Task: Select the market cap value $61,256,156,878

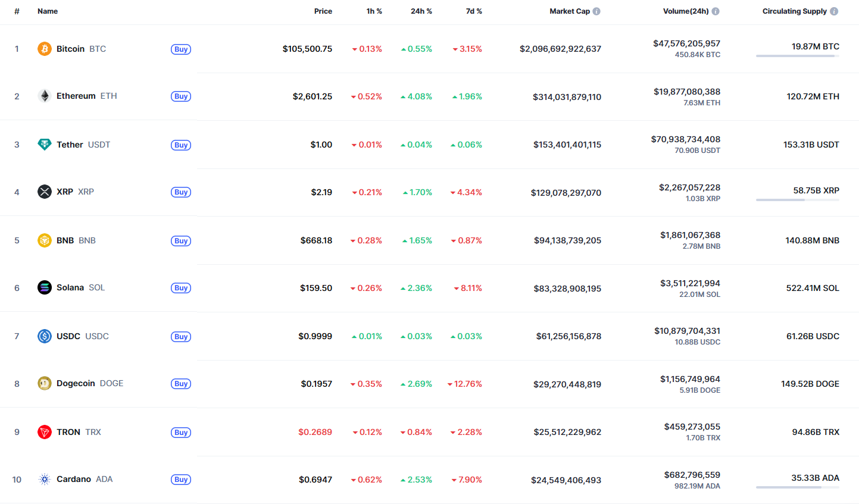Action: 568,336
